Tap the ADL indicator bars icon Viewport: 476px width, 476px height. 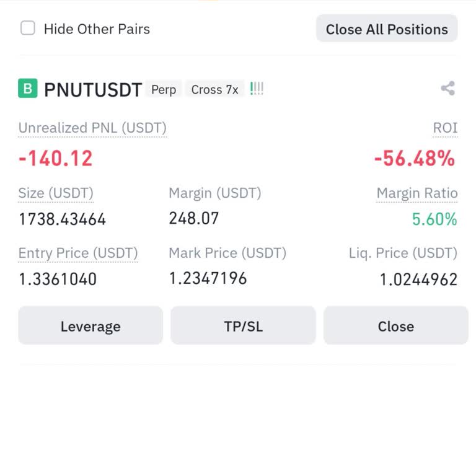[257, 89]
